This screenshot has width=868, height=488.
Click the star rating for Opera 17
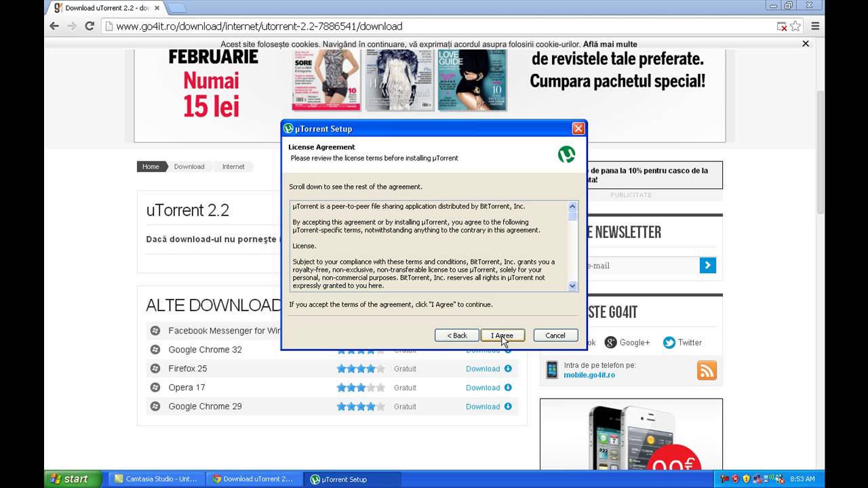pyautogui.click(x=361, y=388)
